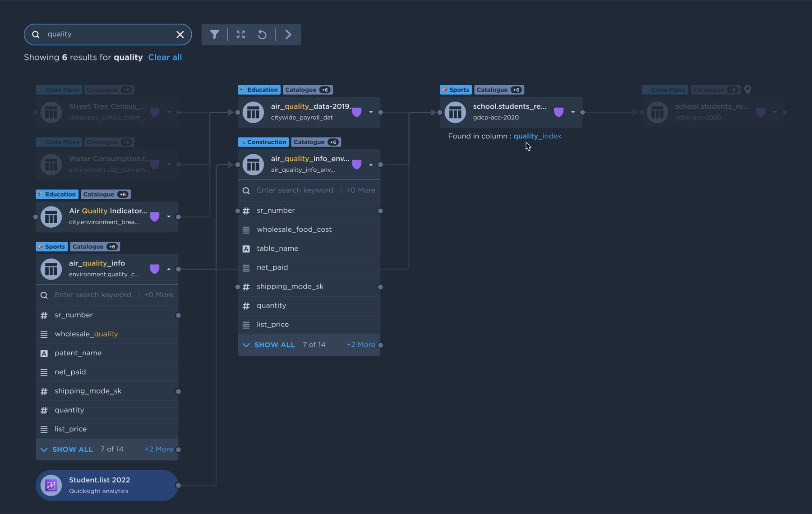812x514 pixels.
Task: Select the wholesale_quality column row
Action: pos(107,334)
